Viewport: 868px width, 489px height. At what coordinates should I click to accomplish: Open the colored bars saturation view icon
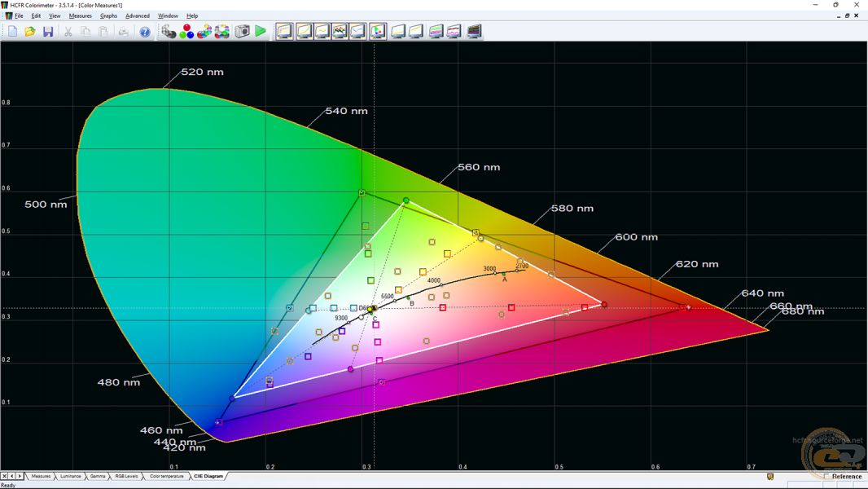436,32
